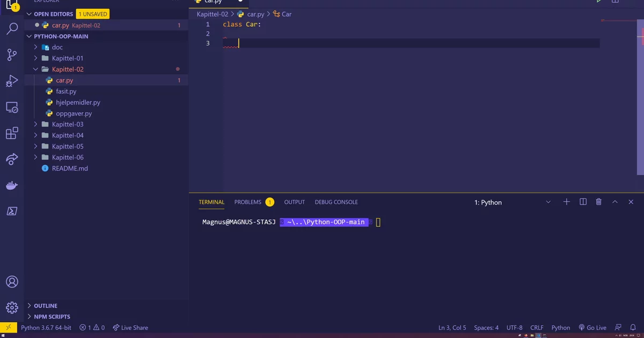Split the terminal panel

[x=583, y=202]
